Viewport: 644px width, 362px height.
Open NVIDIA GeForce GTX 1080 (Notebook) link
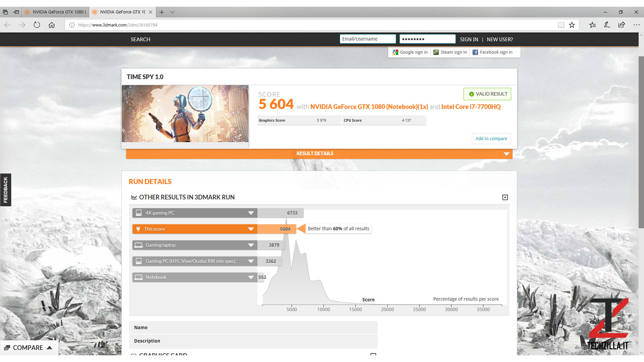[369, 107]
